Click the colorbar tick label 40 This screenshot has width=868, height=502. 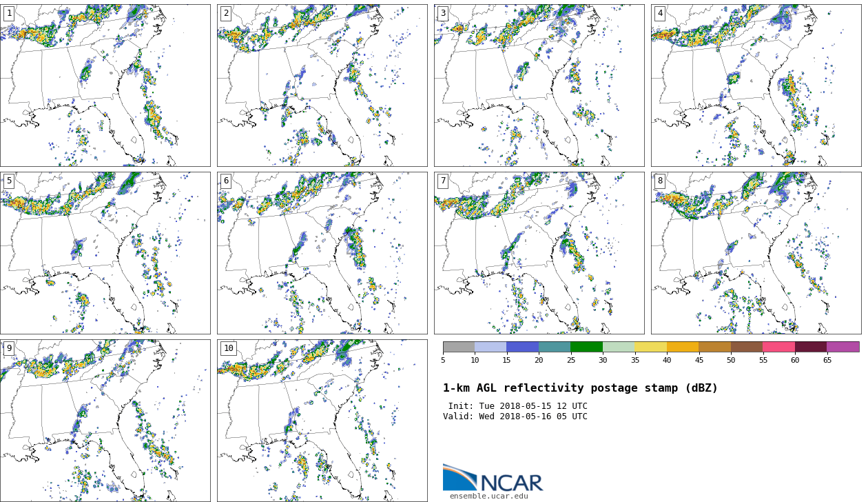pyautogui.click(x=667, y=360)
